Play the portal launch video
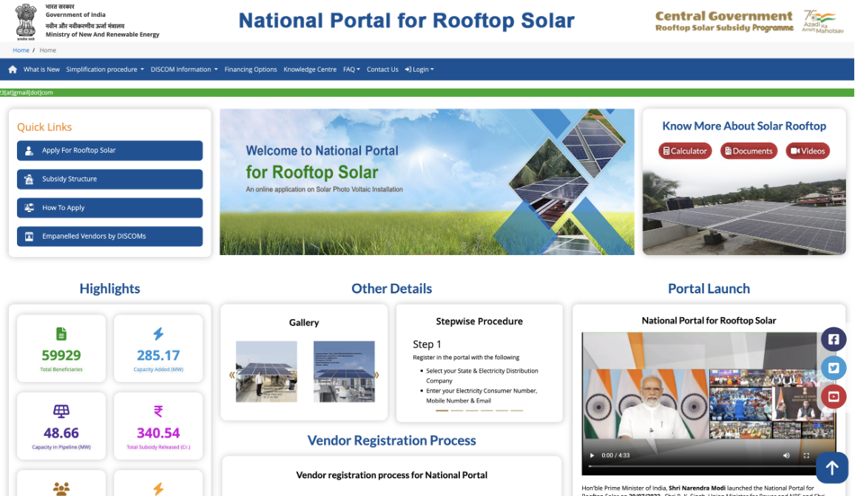The image size is (855, 504). point(592,455)
